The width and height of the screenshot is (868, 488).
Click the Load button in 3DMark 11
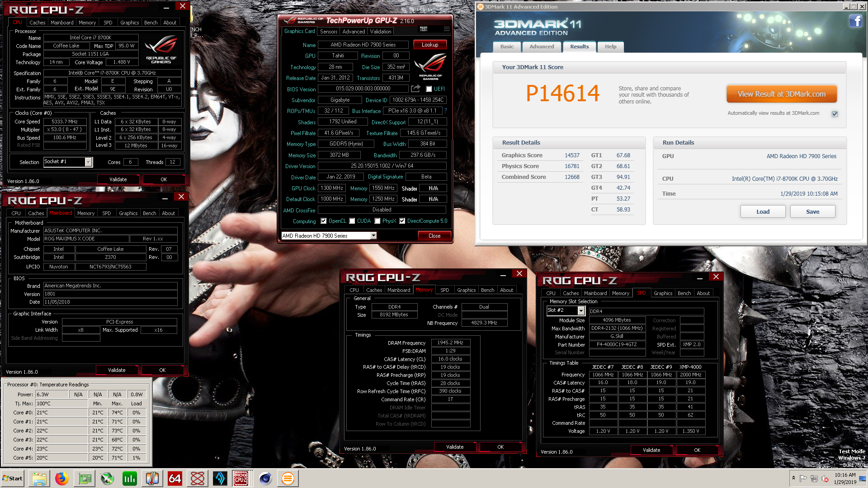[x=763, y=211]
